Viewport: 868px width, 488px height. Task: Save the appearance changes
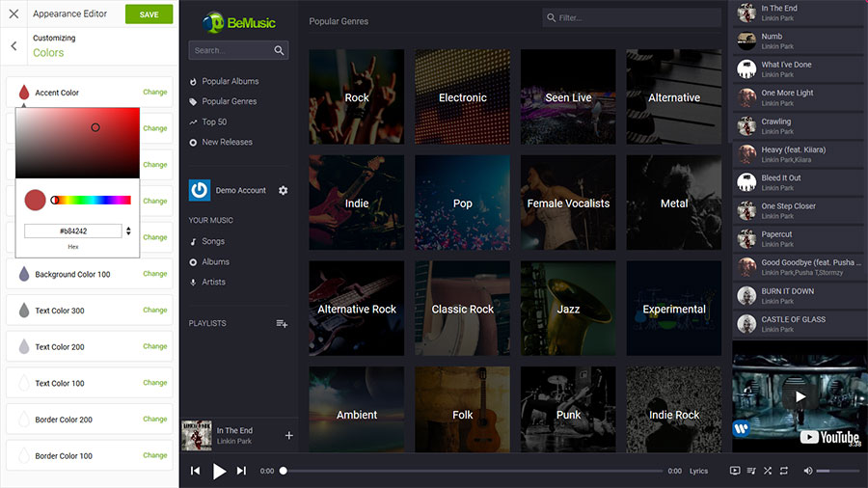click(149, 14)
